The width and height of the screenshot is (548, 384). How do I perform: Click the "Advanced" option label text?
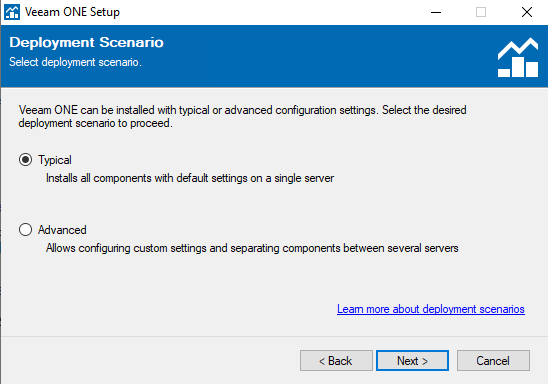coord(62,230)
